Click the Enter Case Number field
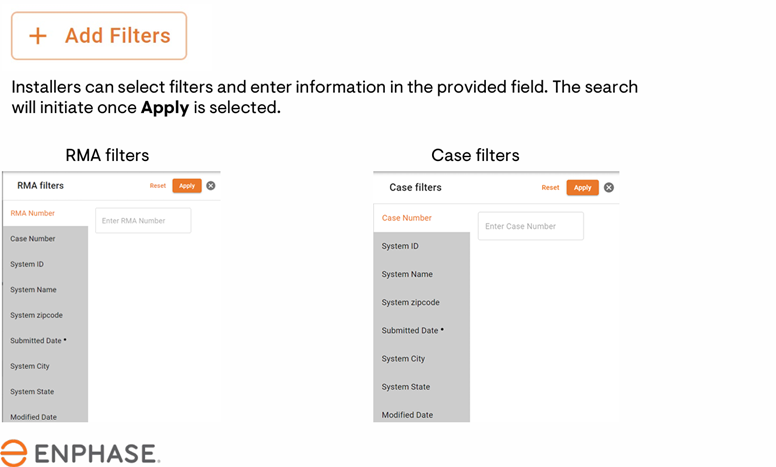This screenshot has height=467, width=776. (530, 227)
